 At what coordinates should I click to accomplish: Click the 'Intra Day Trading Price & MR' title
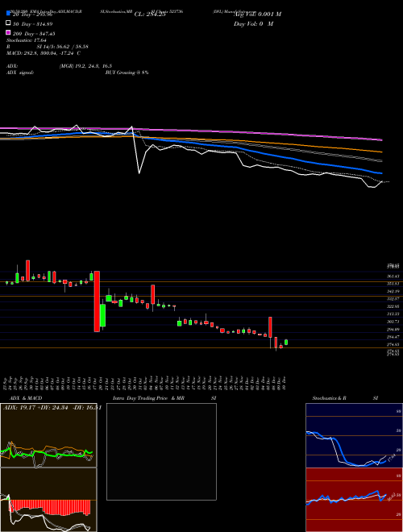[148, 398]
